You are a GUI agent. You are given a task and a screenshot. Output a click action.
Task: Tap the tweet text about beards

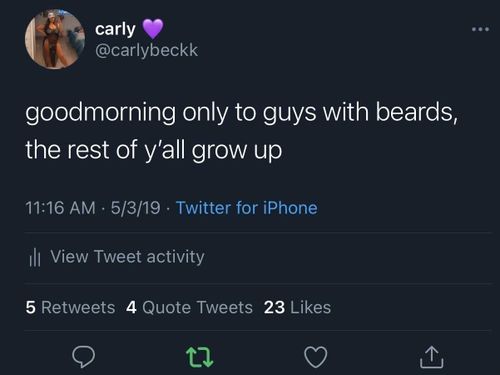(x=242, y=131)
